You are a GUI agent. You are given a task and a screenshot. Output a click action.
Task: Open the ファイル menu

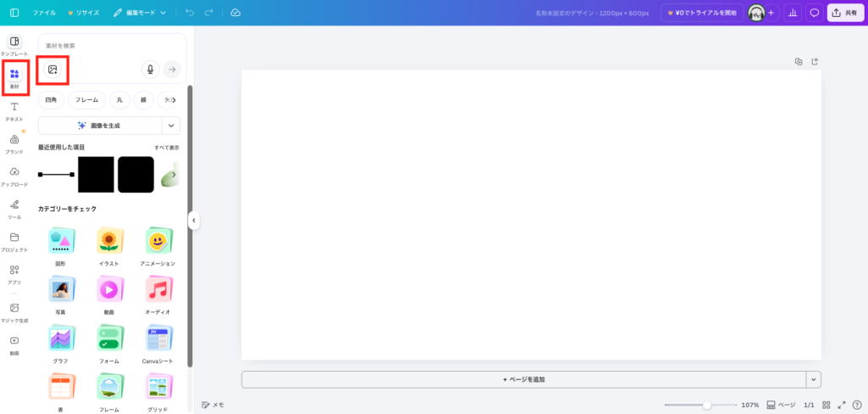click(x=44, y=13)
